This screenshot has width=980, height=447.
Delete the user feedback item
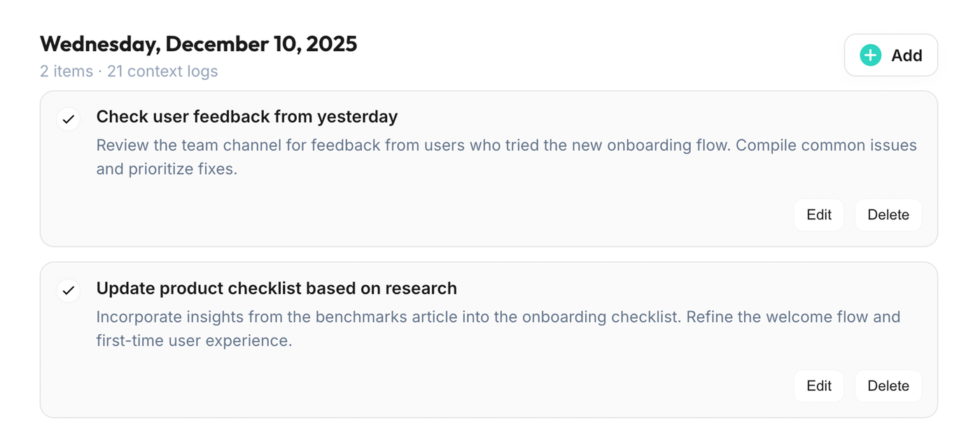[888, 215]
